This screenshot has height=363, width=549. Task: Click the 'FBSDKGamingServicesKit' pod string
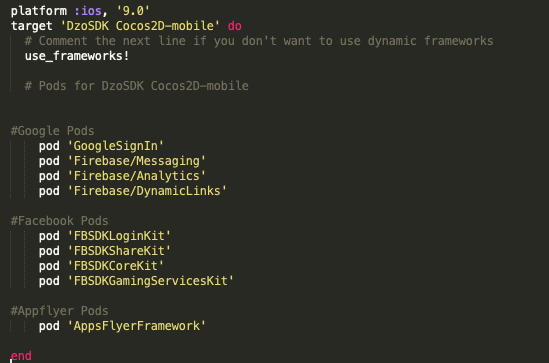coord(150,281)
